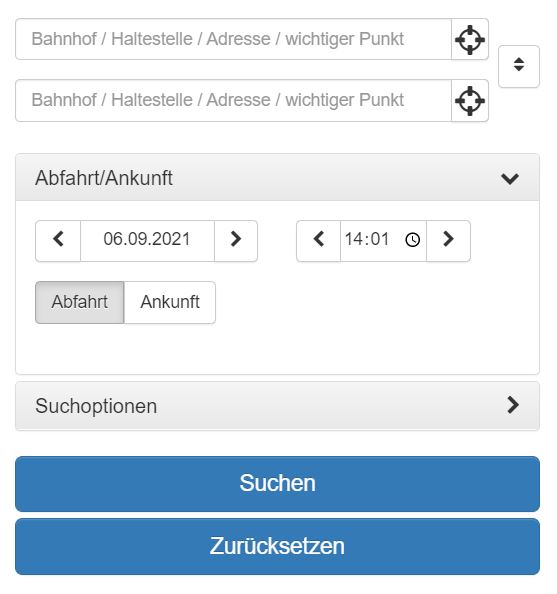Advance to the next date
557x594 pixels.
click(x=236, y=241)
